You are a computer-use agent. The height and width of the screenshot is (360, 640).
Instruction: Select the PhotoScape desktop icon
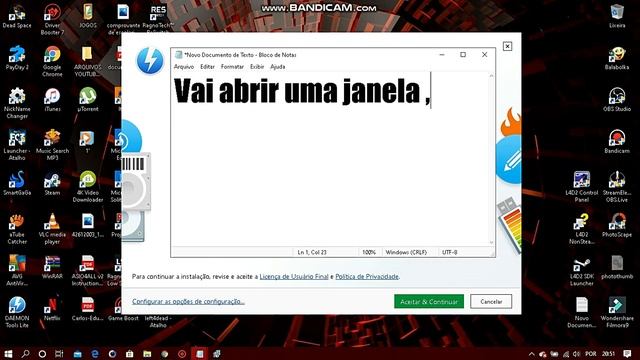point(617,225)
